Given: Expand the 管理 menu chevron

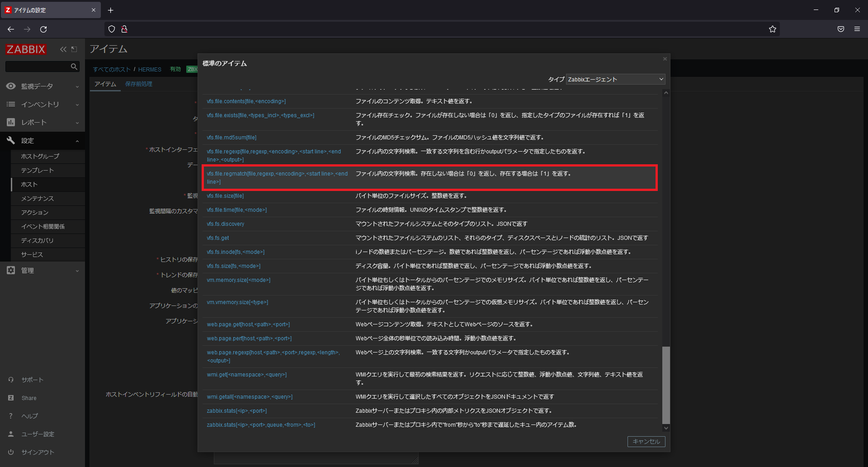Looking at the screenshot, I should pyautogui.click(x=78, y=270).
